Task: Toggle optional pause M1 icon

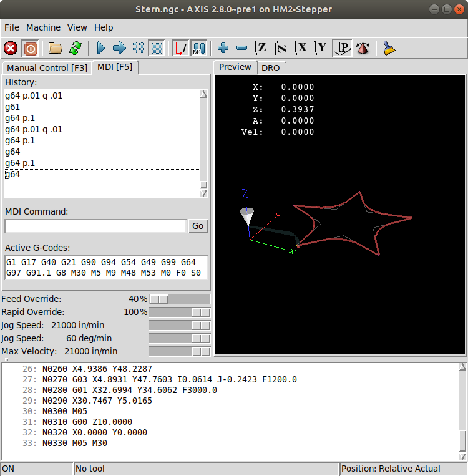Action: pos(199,48)
